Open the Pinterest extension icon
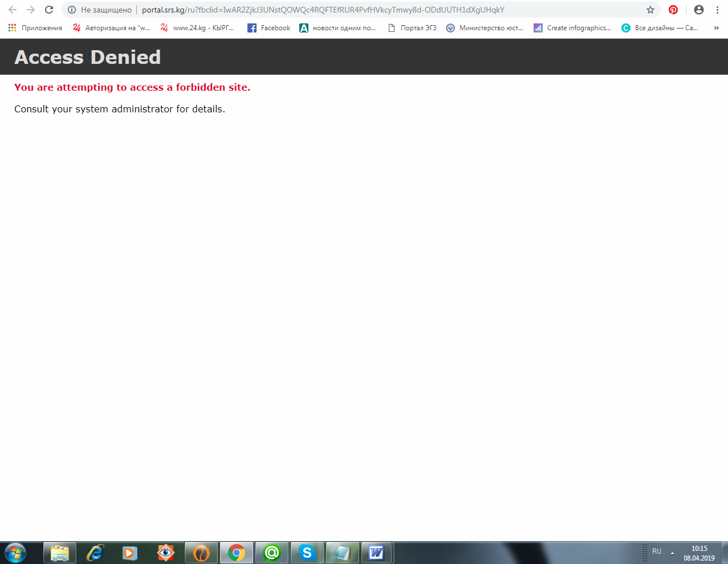The image size is (728, 564). tap(673, 10)
